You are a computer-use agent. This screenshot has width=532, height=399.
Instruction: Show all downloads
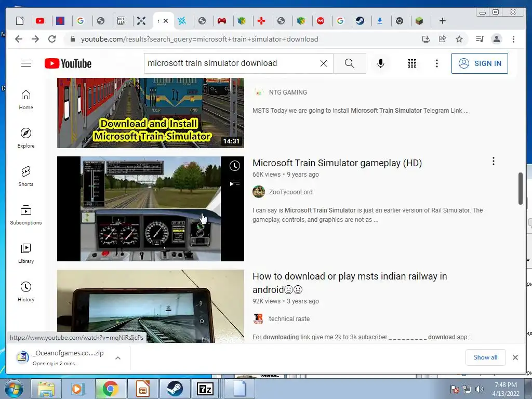pyautogui.click(x=486, y=357)
